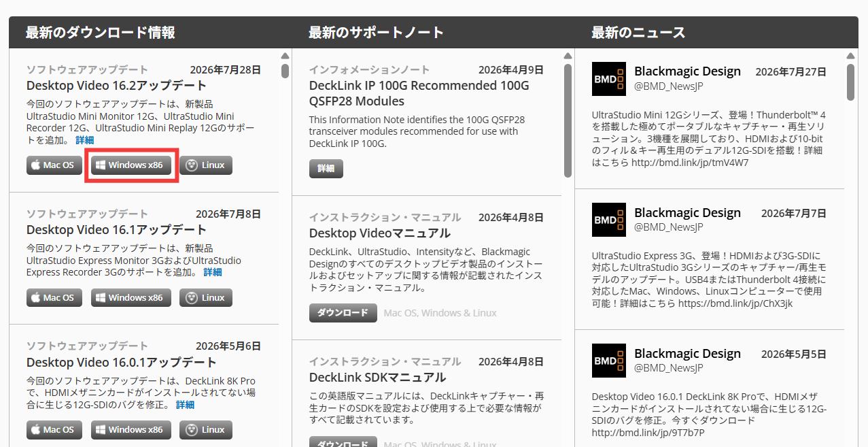Open 詳細 link for Desktop Video 16.0.1 update
Viewport: 868px width, 447px height.
pos(185,405)
